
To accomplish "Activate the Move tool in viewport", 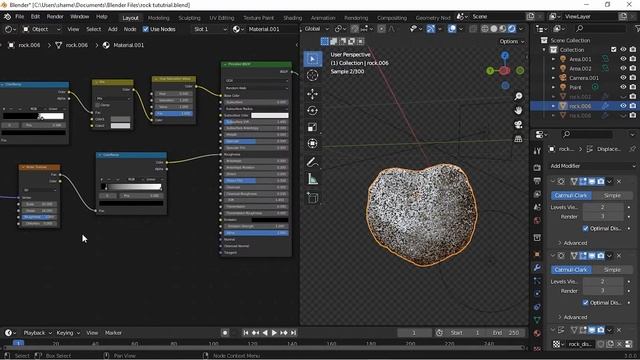I will click(312, 94).
